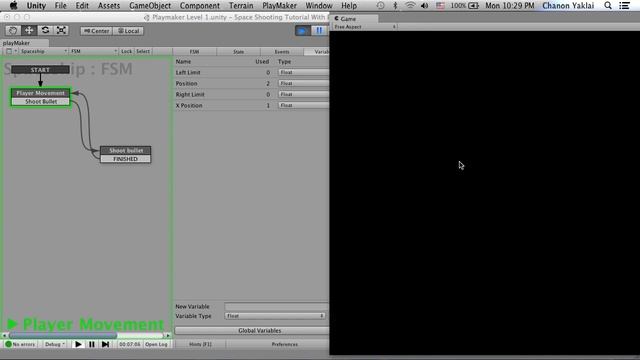Open the Variables inspector tab

click(x=317, y=52)
